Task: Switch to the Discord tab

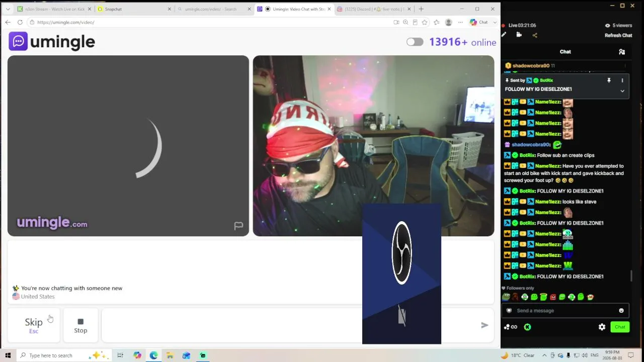Action: point(374,9)
